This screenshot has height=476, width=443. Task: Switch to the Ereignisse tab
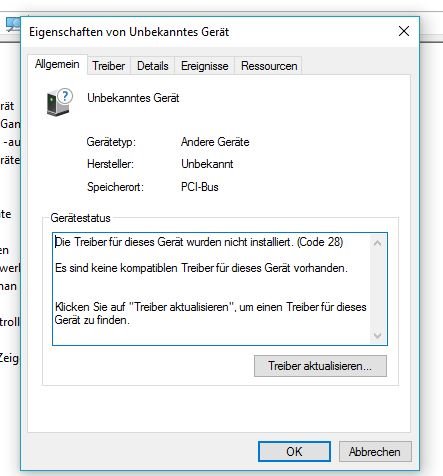pos(205,66)
